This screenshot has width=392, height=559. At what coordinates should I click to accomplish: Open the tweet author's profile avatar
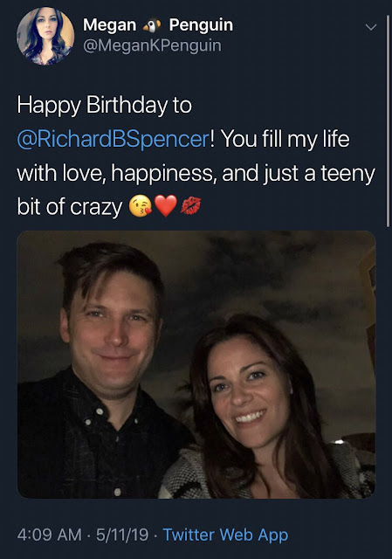(45, 36)
